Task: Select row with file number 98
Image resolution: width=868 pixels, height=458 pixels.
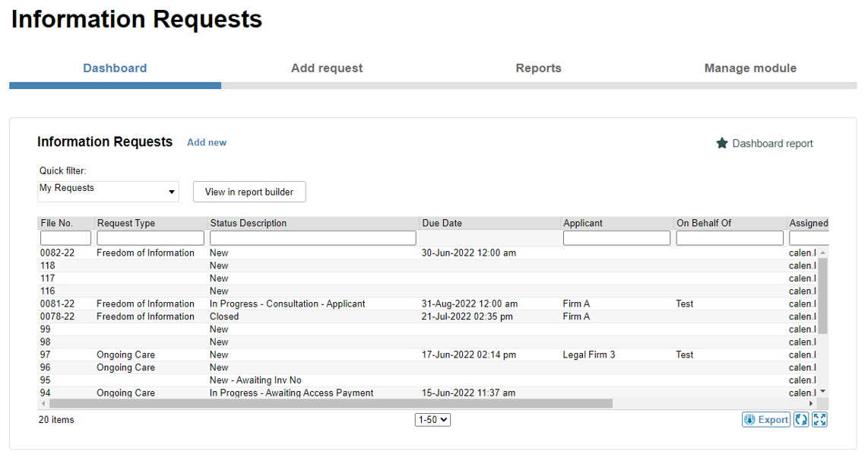Action: click(x=427, y=342)
